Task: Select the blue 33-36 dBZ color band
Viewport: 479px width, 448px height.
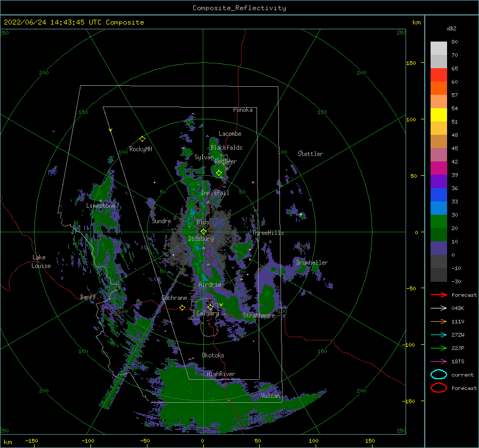Action: pyautogui.click(x=439, y=194)
